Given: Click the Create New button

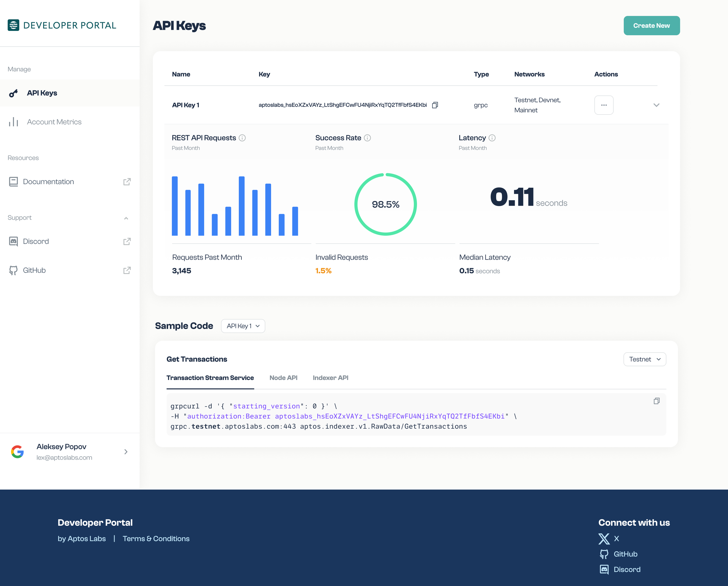Looking at the screenshot, I should point(651,25).
